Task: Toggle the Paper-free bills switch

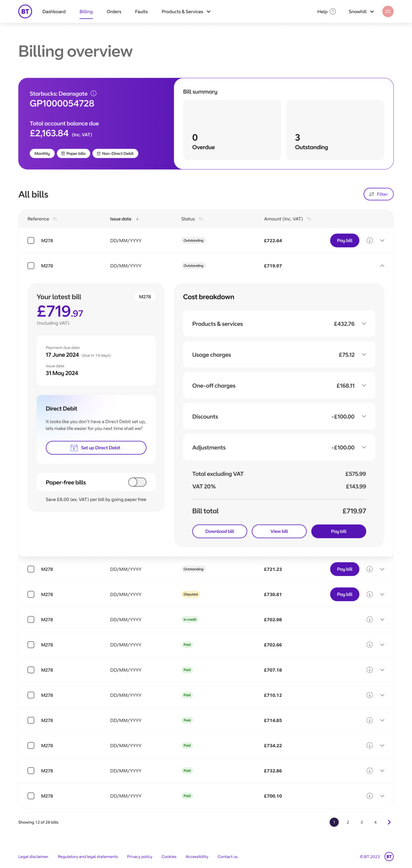Action: pyautogui.click(x=137, y=482)
